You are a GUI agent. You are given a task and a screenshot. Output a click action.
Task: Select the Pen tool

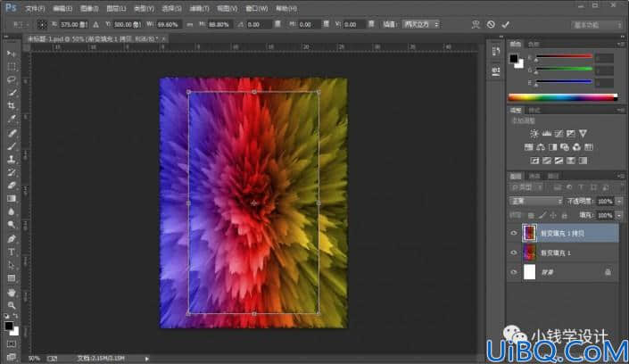(12, 239)
